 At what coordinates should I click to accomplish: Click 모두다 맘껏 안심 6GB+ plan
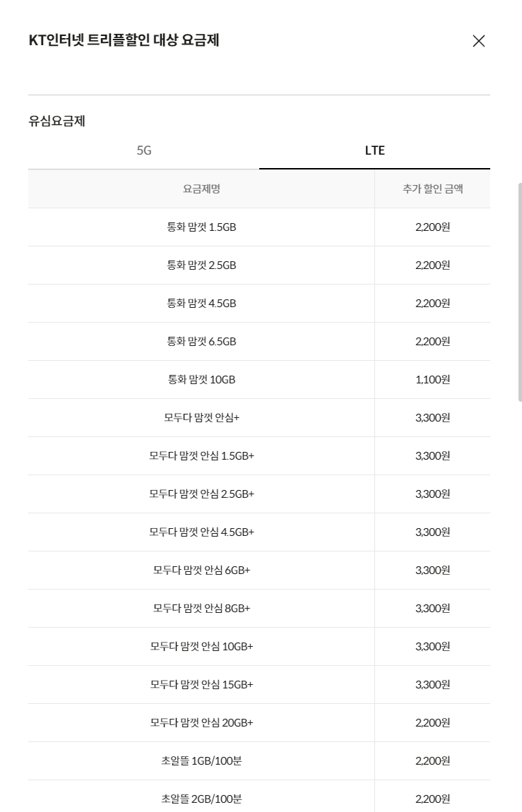click(201, 570)
